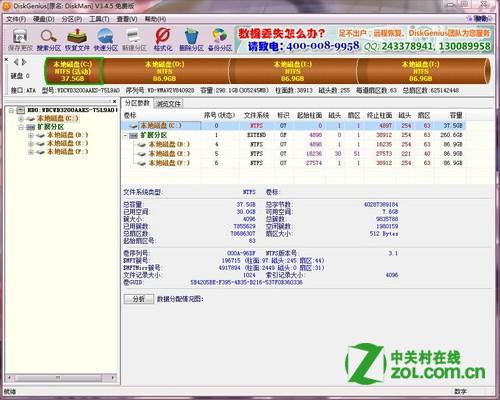The width and height of the screenshot is (500, 400).
Task: Click the icon beside 扩展分区 in tree
Action: point(31,127)
